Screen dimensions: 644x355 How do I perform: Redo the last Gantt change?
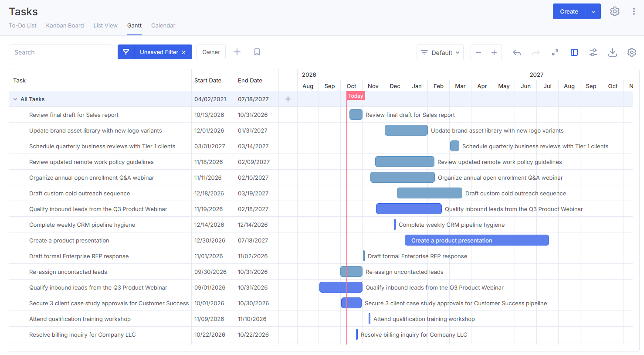pos(536,52)
